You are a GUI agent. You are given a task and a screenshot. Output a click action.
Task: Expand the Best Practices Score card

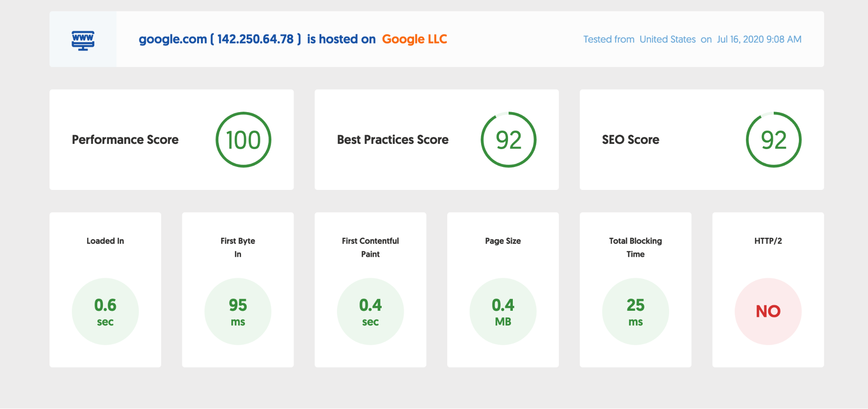[x=436, y=140]
